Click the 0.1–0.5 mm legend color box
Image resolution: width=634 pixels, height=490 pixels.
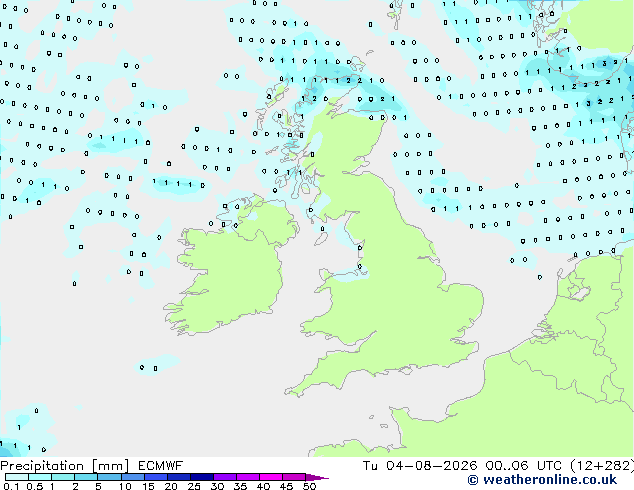[17, 477]
